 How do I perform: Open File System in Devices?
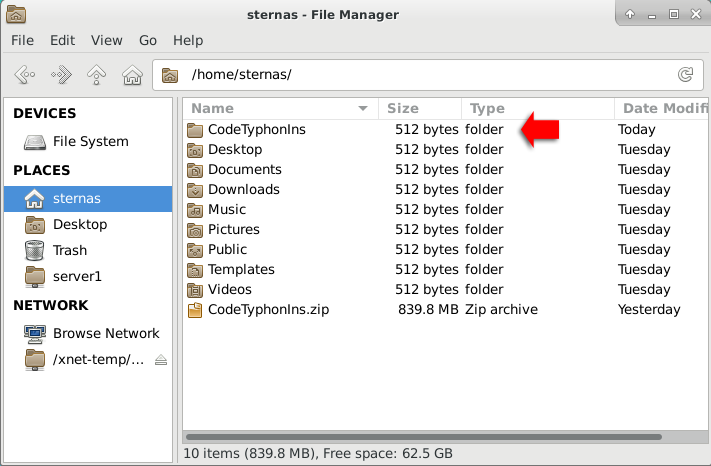(88, 141)
